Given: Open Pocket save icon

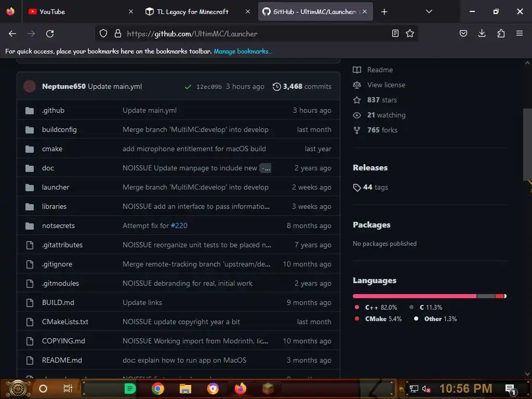Looking at the screenshot, I should (x=463, y=33).
